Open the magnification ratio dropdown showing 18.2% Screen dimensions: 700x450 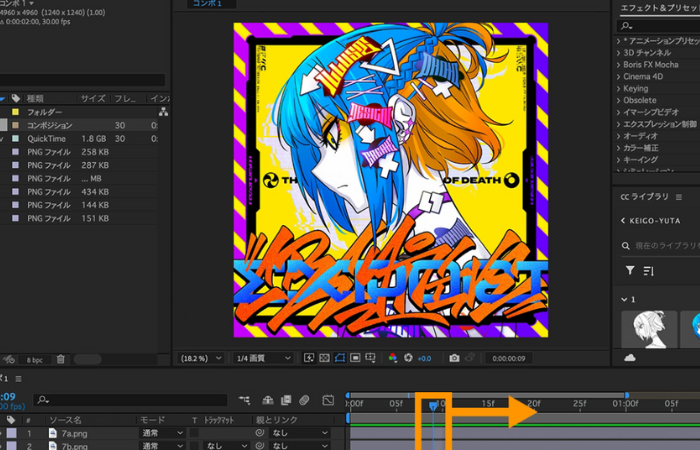(200, 358)
